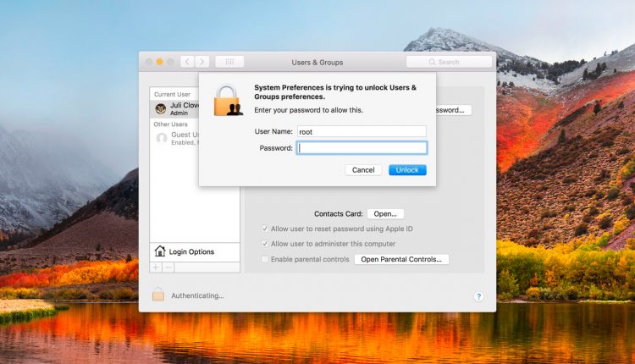Click the Search field in the toolbar
This screenshot has width=635, height=364.
(x=449, y=62)
